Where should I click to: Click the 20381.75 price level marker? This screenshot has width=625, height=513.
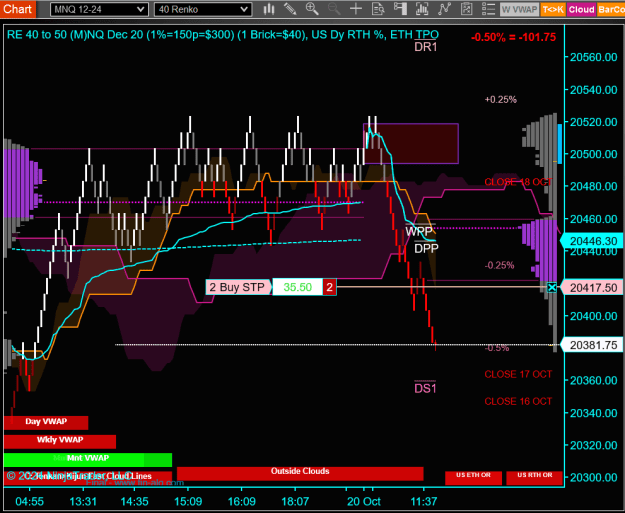click(x=593, y=345)
